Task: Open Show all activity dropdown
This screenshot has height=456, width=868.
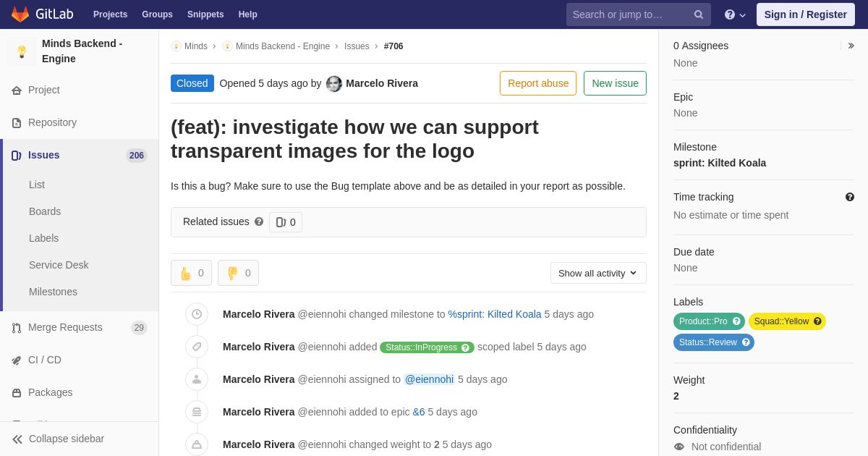Action: (x=598, y=273)
